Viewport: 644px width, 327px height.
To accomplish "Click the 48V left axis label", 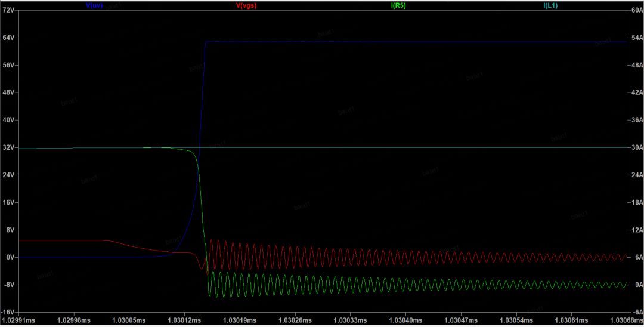I will [8, 92].
